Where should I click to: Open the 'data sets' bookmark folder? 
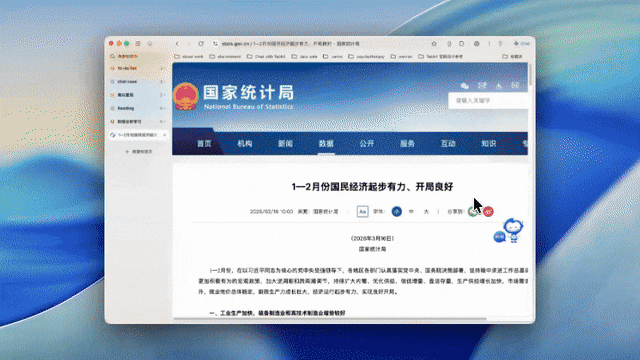pyautogui.click(x=304, y=56)
